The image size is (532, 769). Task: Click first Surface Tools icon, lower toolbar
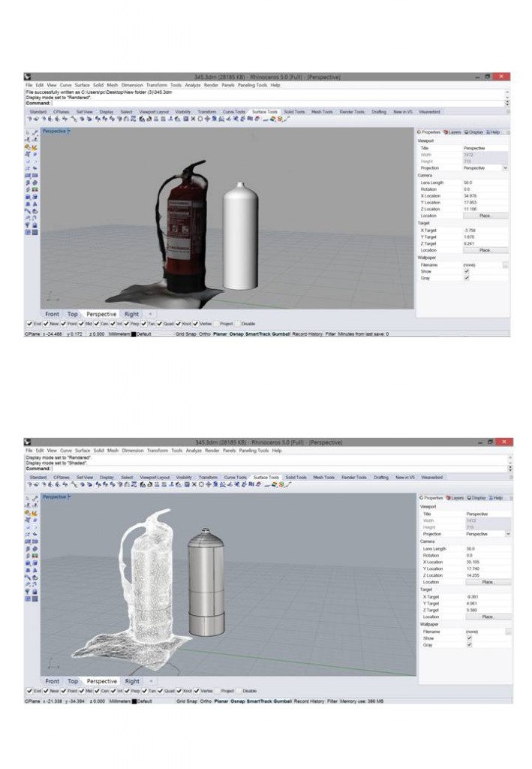coord(29,484)
